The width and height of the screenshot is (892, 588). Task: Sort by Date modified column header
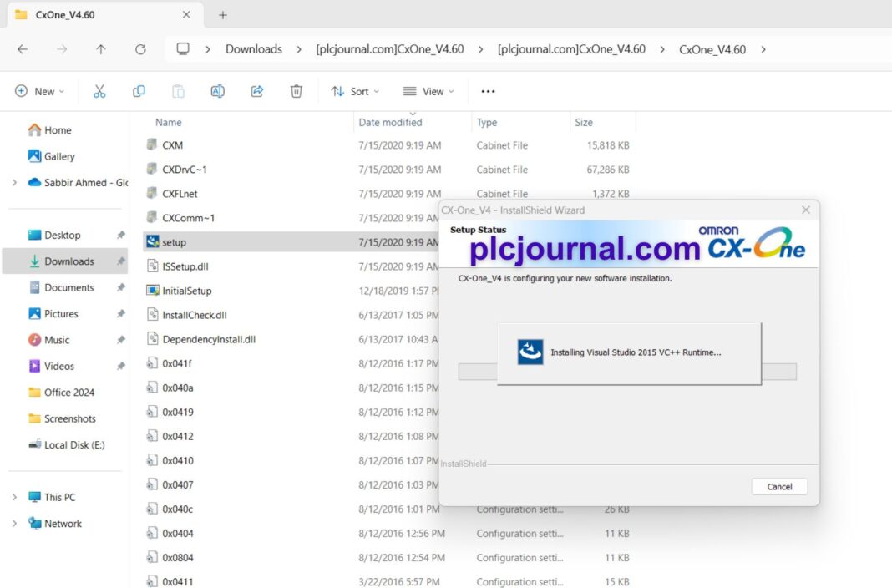390,122
